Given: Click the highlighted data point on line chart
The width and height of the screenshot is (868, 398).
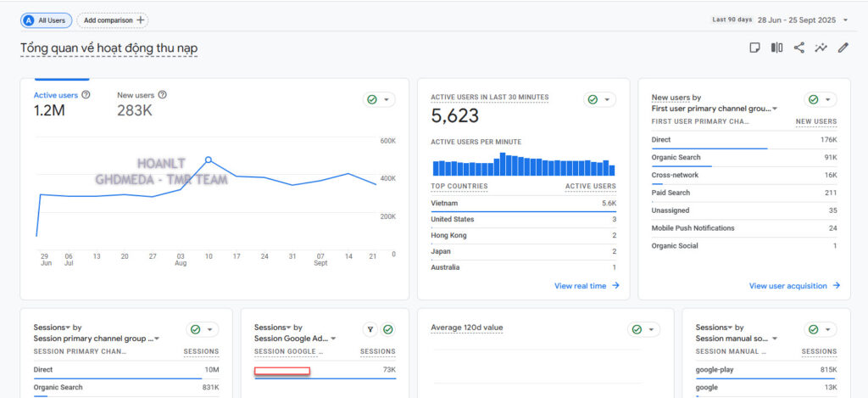Looking at the screenshot, I should [x=209, y=160].
